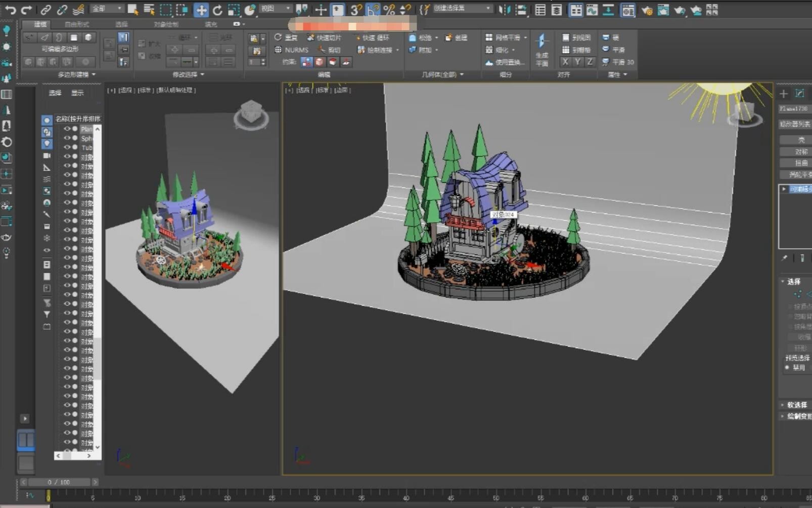Click the Redo arrow icon
812x508 pixels.
pyautogui.click(x=26, y=10)
